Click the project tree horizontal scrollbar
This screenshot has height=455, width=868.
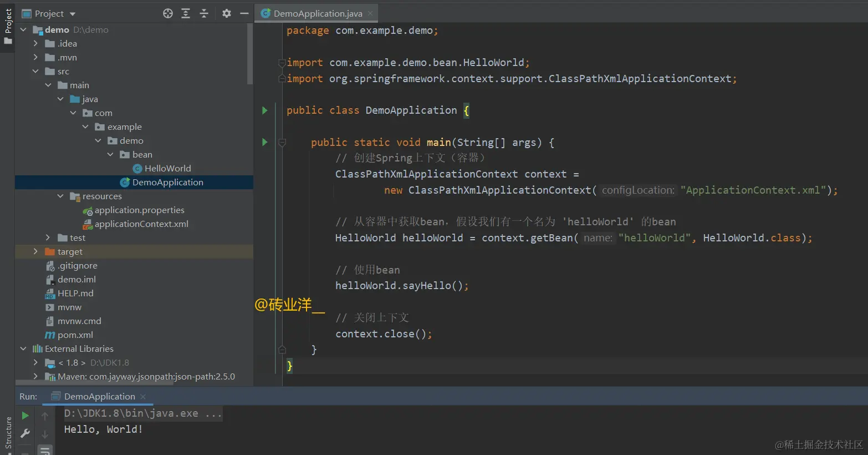[x=94, y=383]
